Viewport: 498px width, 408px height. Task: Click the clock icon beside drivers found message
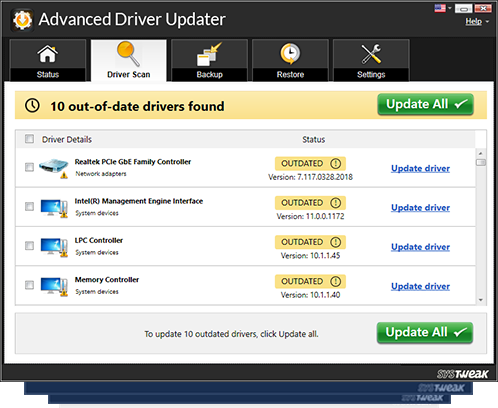coord(32,106)
